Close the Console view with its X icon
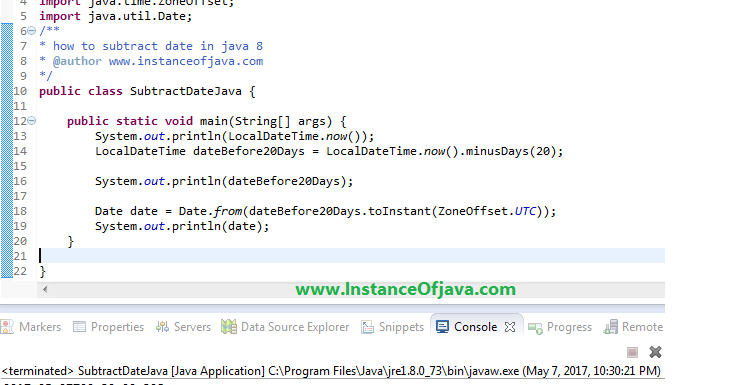Screen dimensions: 733x385 point(510,327)
